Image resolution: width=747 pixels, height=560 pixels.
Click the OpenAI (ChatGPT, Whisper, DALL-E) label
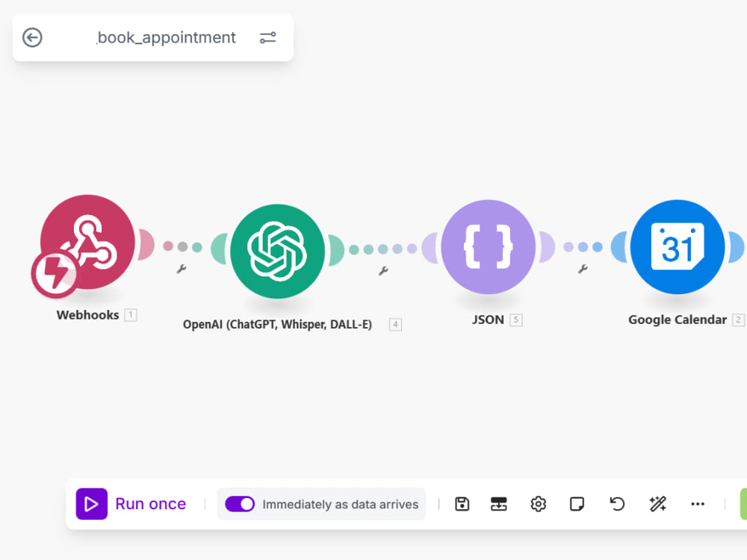(x=277, y=324)
